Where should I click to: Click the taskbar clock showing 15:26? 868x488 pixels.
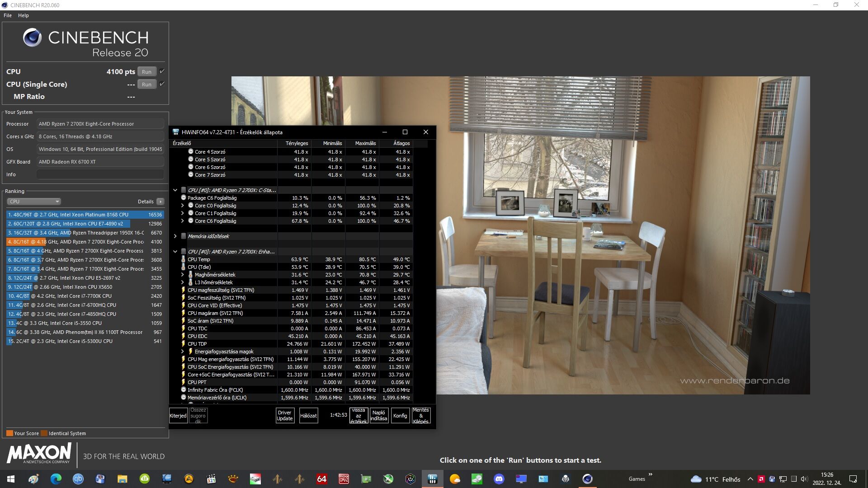[827, 479]
